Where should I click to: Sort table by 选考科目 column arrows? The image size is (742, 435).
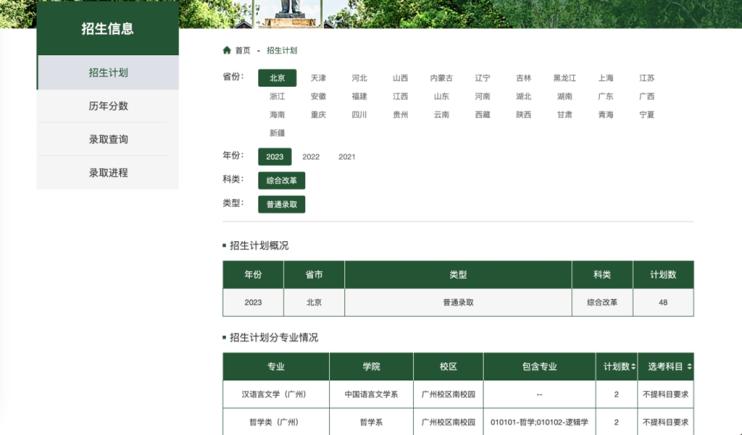pos(689,367)
